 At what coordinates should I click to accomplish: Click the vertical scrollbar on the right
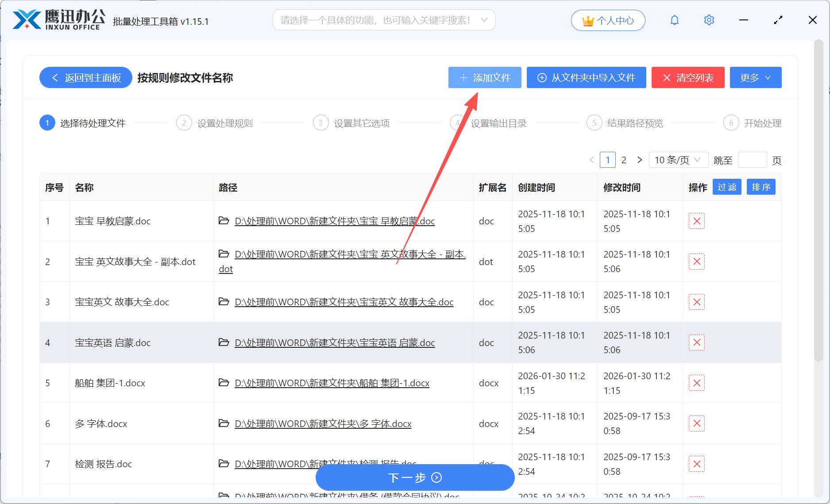coord(818,200)
